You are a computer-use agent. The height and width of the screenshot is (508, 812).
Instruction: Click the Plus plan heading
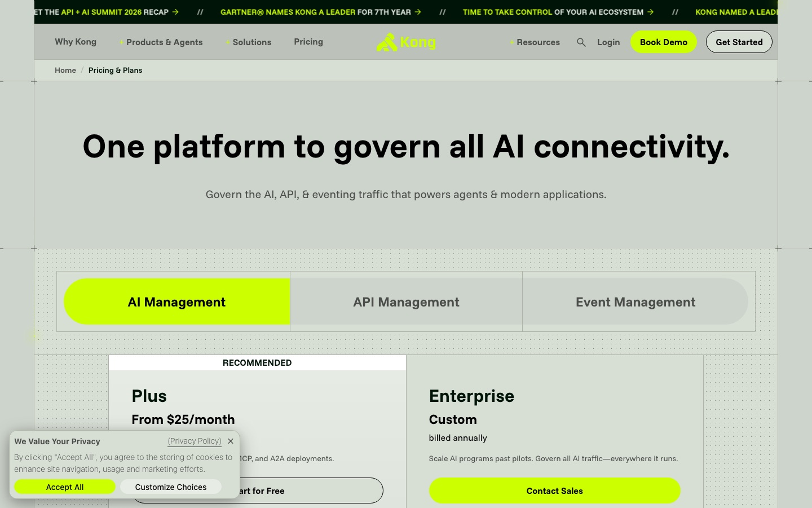[x=149, y=396]
